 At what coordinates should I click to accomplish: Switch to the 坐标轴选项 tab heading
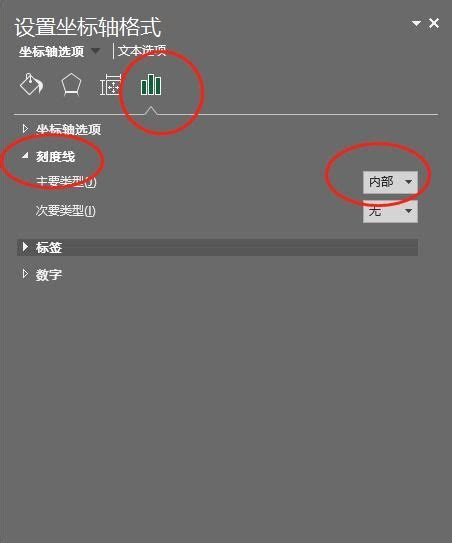[52, 52]
